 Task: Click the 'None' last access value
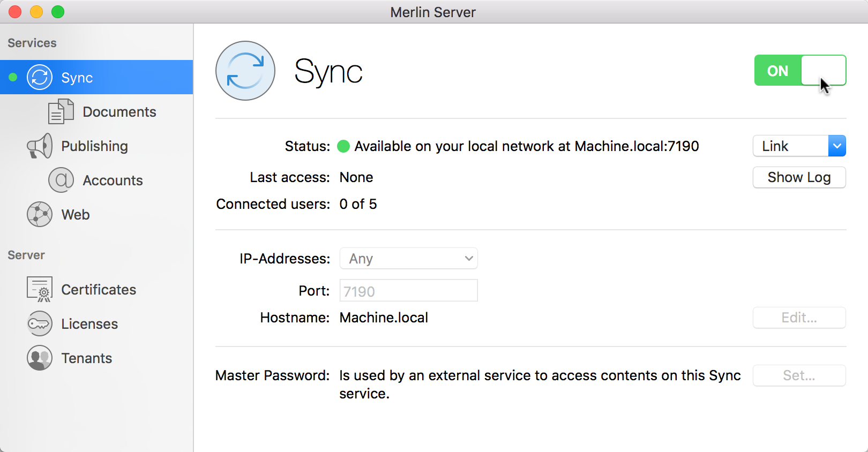(x=356, y=177)
